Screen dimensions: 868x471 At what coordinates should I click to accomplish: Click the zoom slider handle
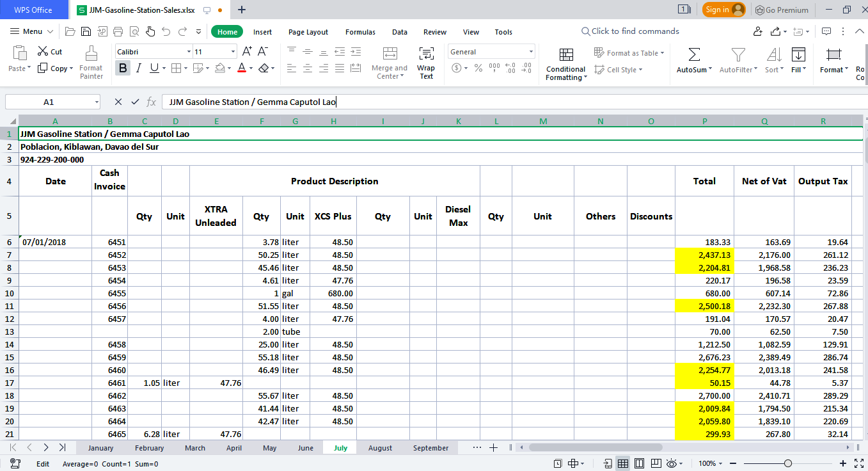788,463
